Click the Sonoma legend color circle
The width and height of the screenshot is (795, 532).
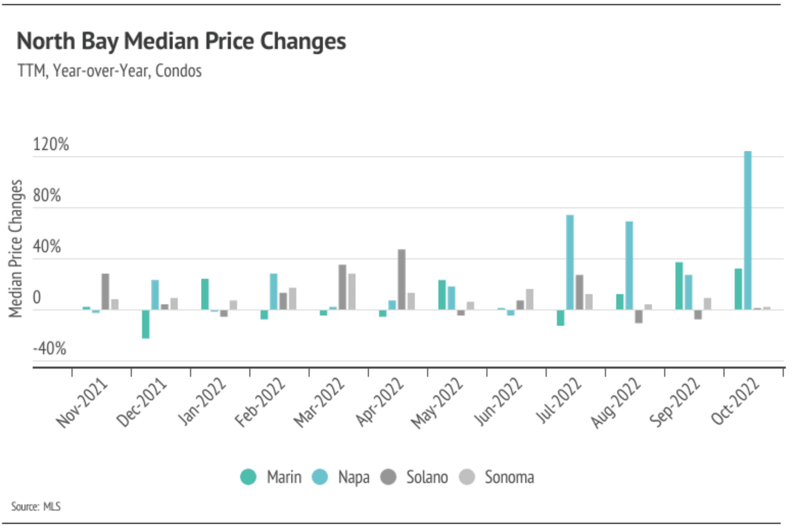tap(467, 477)
